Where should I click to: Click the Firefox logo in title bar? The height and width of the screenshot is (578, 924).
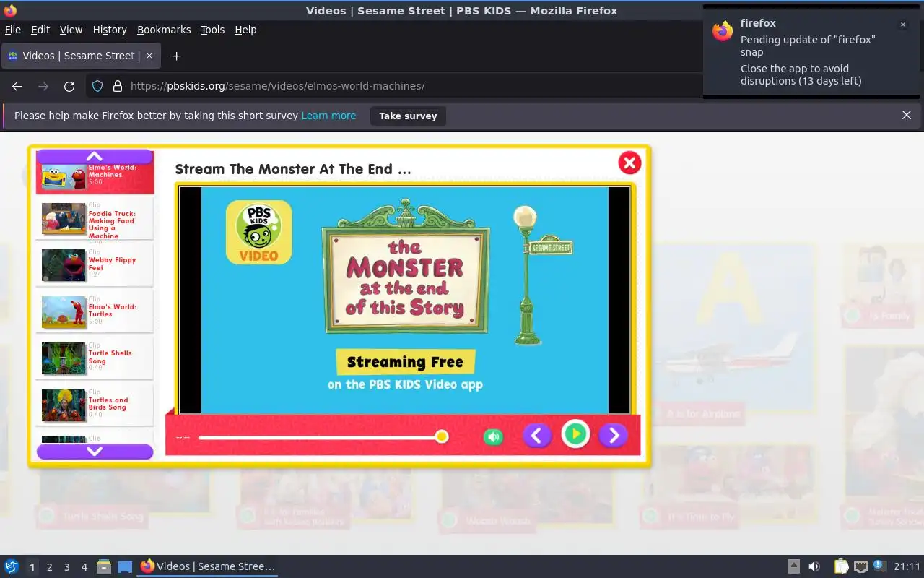click(x=10, y=10)
